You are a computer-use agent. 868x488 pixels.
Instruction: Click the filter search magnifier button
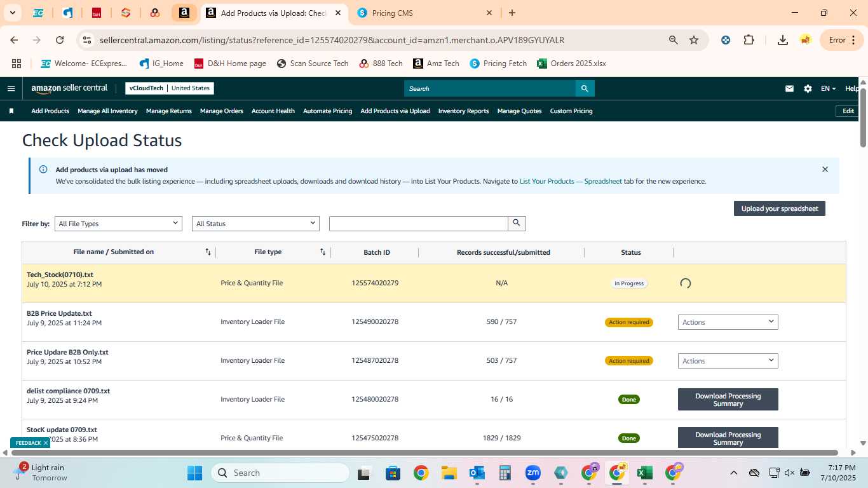pyautogui.click(x=517, y=224)
